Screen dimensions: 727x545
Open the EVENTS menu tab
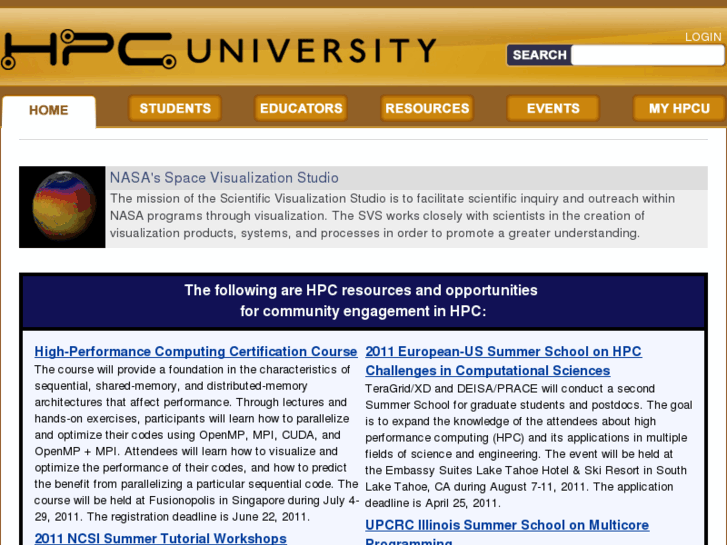(553, 109)
